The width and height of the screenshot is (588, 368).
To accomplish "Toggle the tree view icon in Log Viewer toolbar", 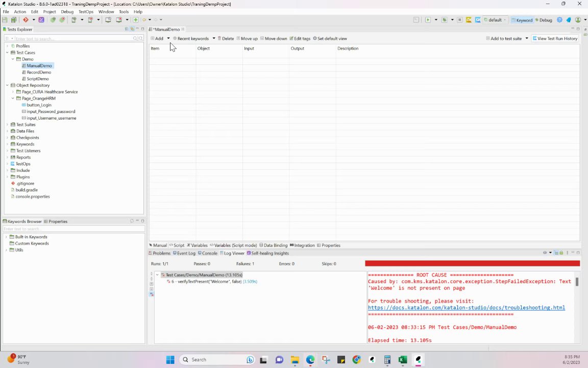I will tap(556, 252).
